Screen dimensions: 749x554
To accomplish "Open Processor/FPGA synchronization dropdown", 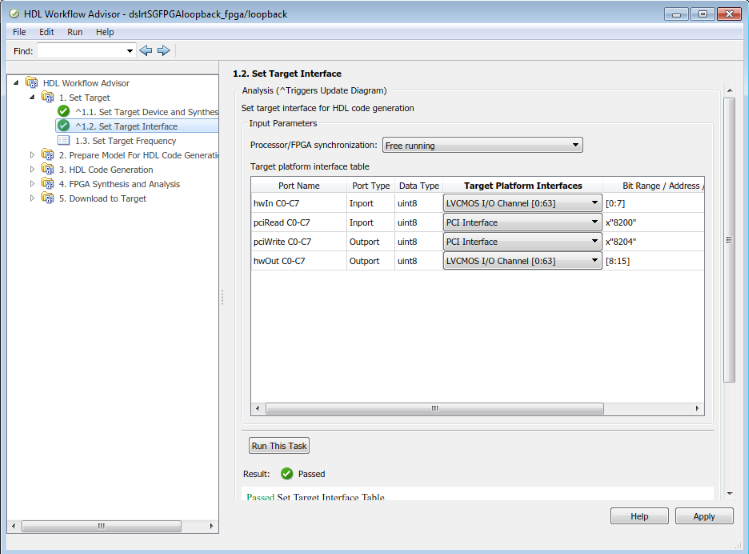I will point(576,145).
